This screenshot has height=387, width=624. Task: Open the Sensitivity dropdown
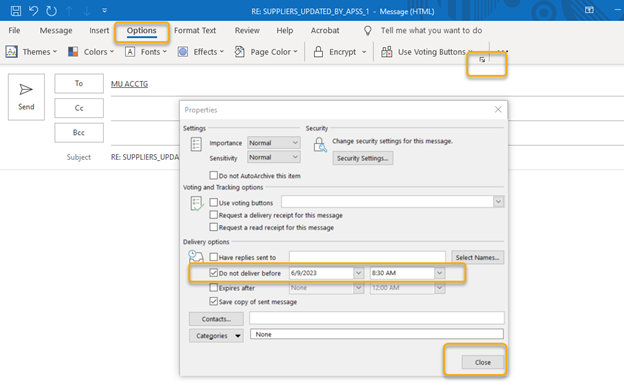click(x=274, y=157)
